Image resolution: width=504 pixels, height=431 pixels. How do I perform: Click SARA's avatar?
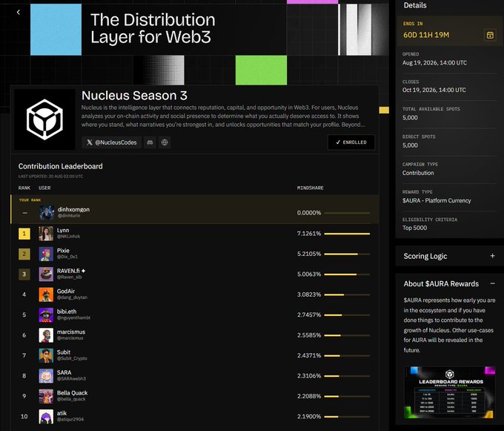coord(46,375)
